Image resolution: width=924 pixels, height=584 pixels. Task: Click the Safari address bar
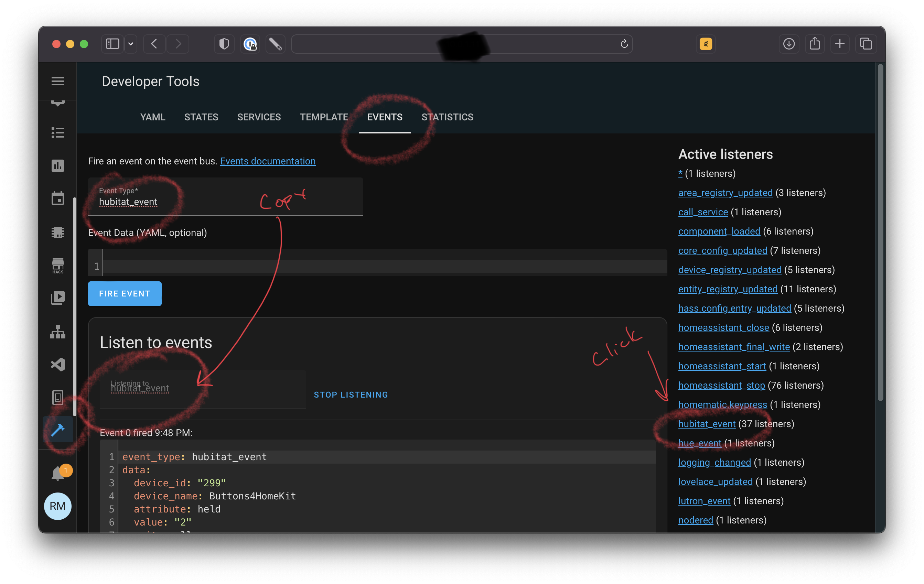pos(462,44)
